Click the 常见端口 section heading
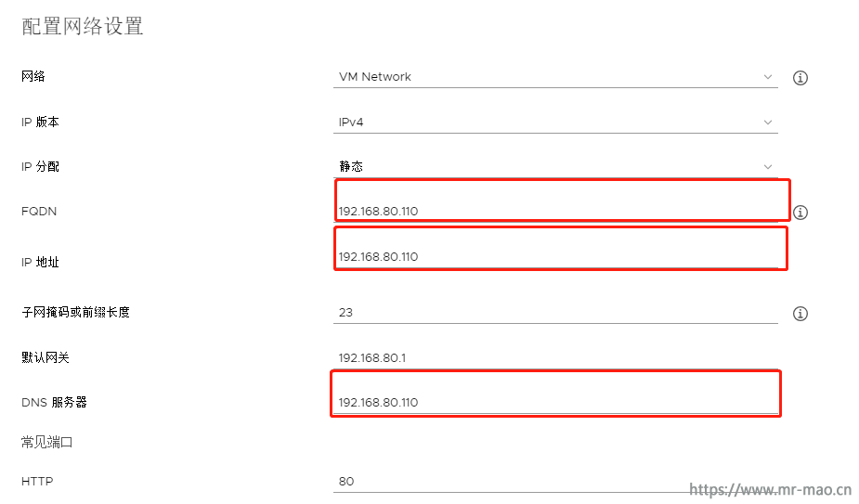Screen dimensions: 859x504 coord(46,442)
